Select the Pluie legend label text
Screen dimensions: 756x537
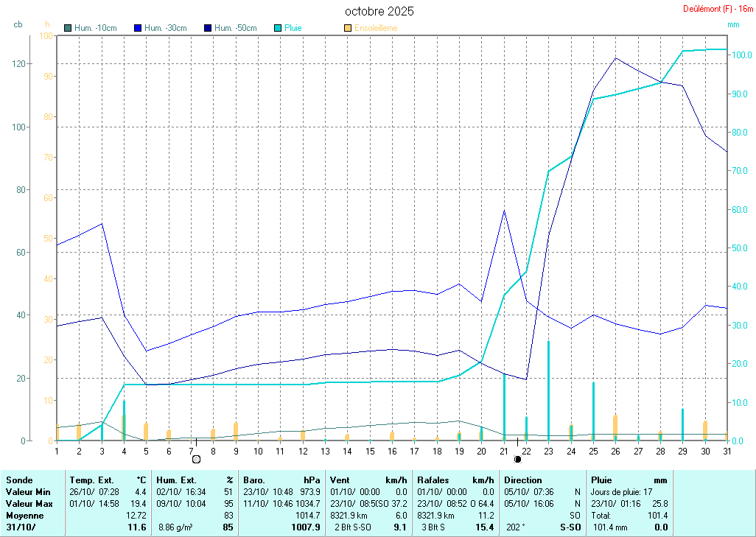(x=293, y=28)
